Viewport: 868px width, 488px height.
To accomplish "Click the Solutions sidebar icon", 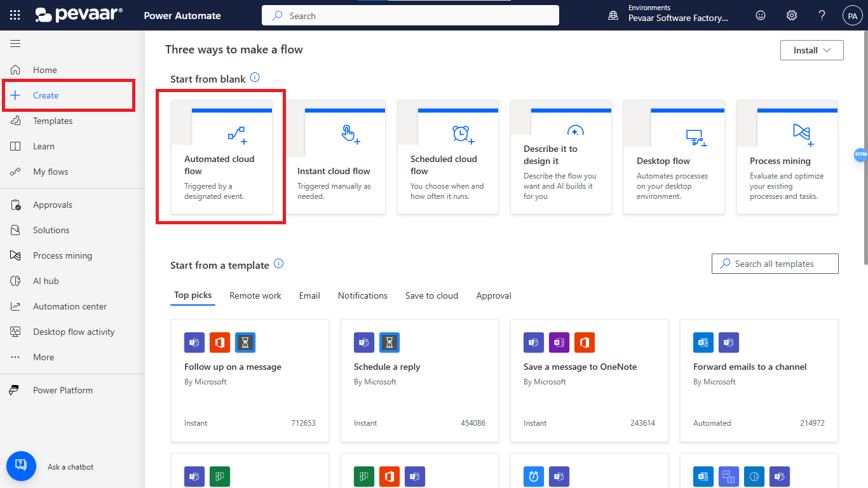I will tap(16, 230).
